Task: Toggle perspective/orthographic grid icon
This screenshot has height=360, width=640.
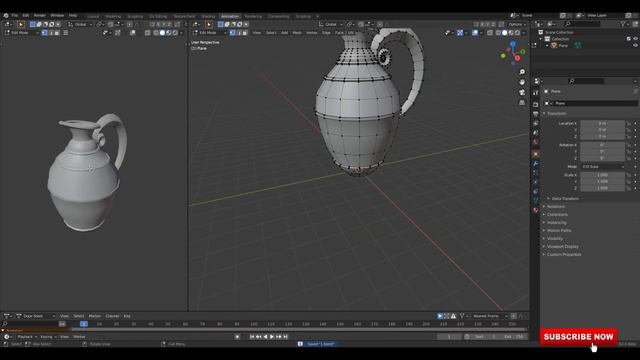Action: click(522, 102)
